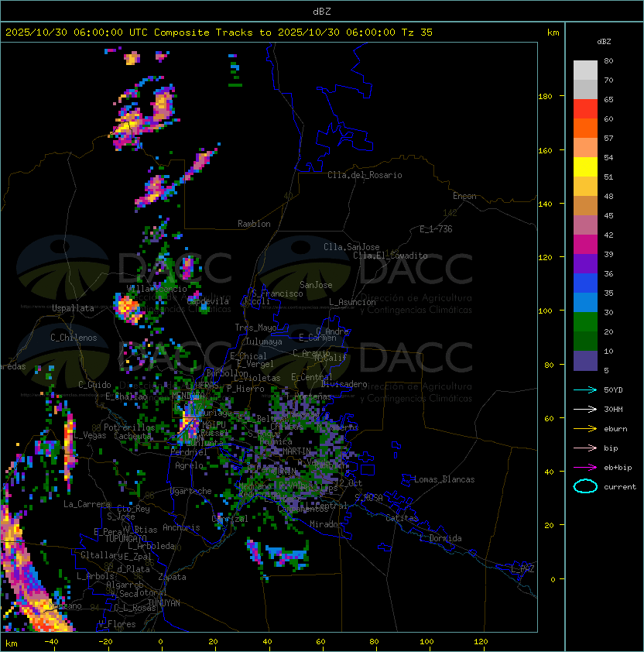The image size is (644, 652).
Task: Click the E_1-736 map label
Action: point(436,229)
